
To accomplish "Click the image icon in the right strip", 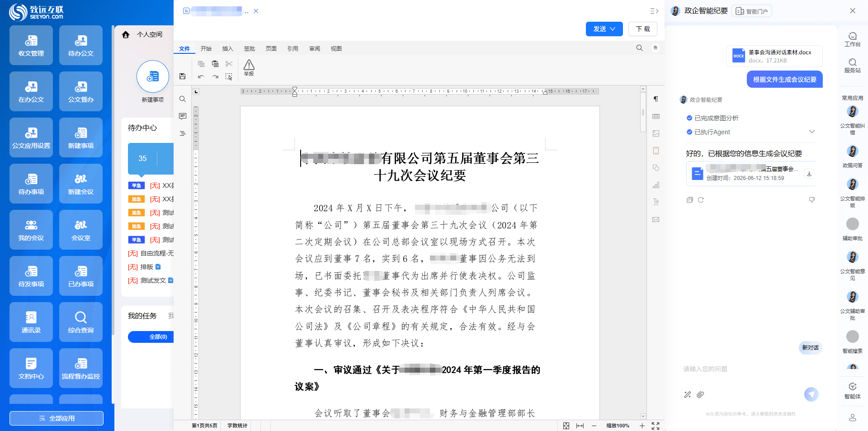I will tap(656, 133).
